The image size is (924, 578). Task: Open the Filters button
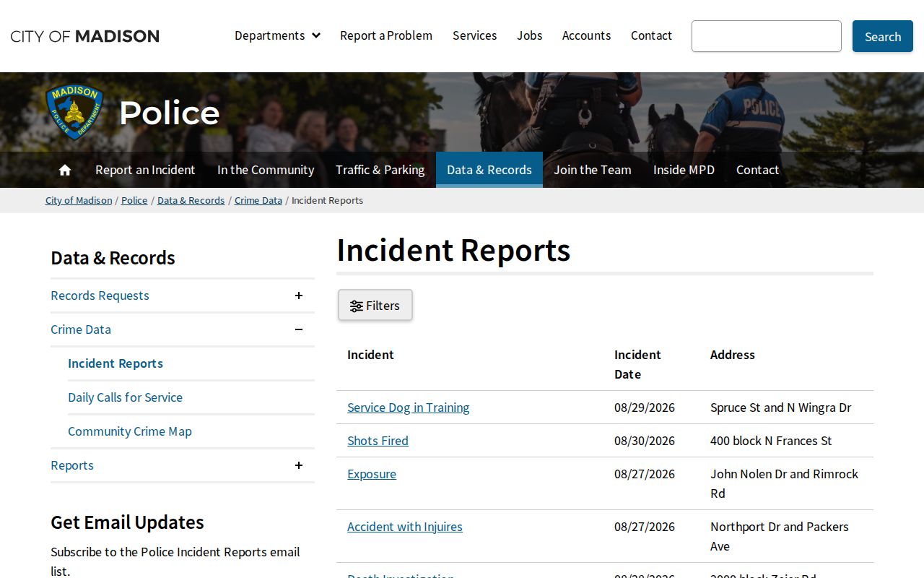coord(375,306)
